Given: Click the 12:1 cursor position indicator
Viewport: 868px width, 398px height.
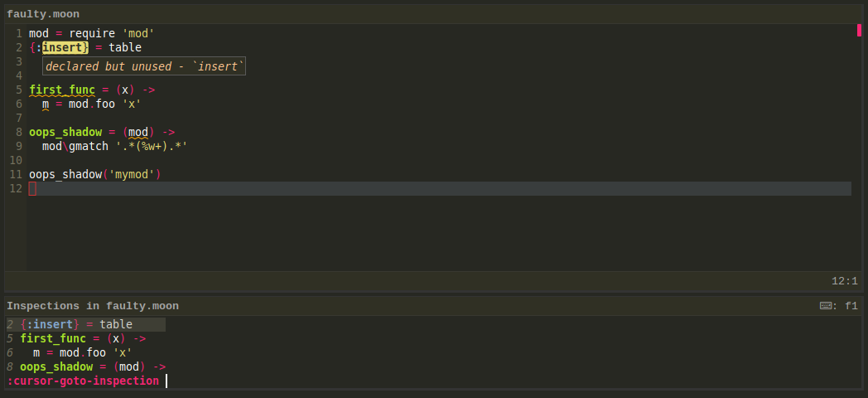Looking at the screenshot, I should pos(845,281).
